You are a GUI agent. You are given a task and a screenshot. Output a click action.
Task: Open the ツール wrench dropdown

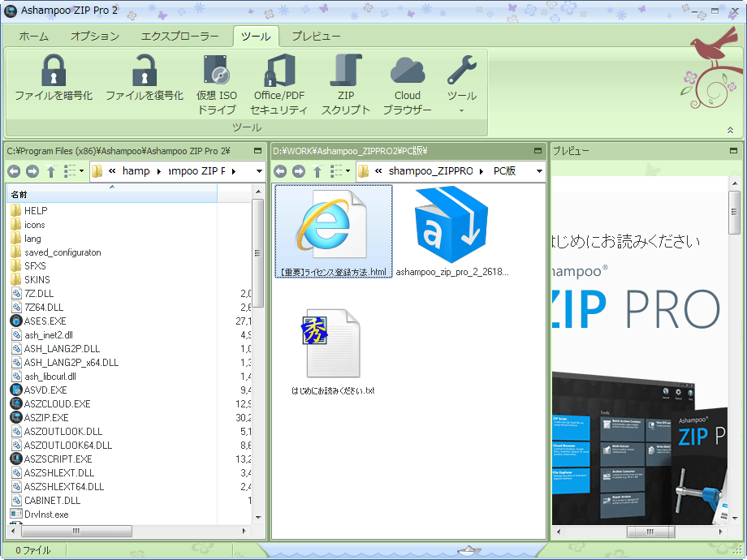[462, 84]
